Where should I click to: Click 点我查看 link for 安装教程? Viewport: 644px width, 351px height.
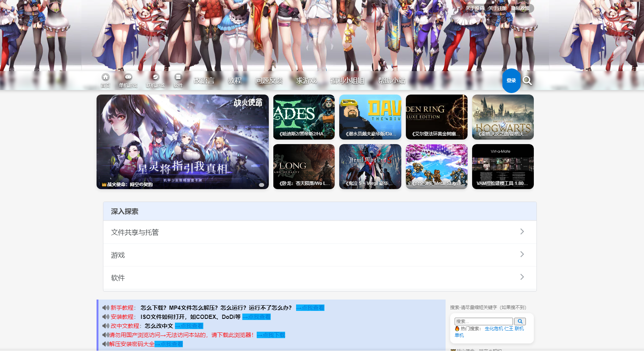[x=256, y=317]
